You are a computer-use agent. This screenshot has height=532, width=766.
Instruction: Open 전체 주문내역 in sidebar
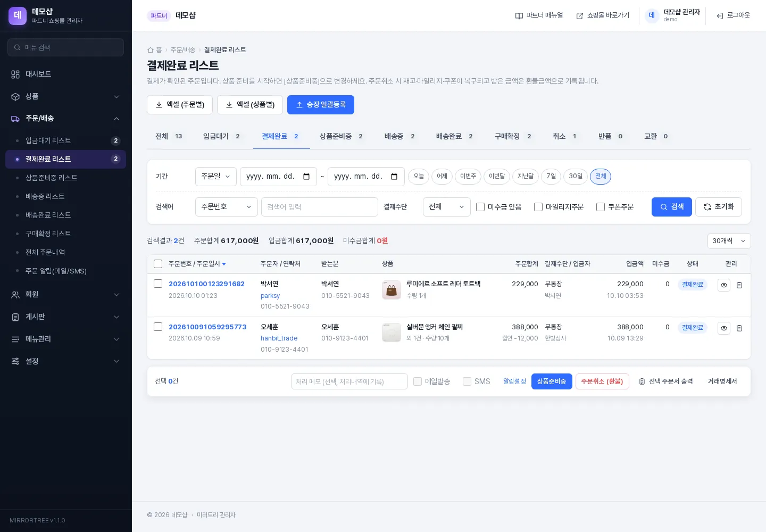[66, 252]
